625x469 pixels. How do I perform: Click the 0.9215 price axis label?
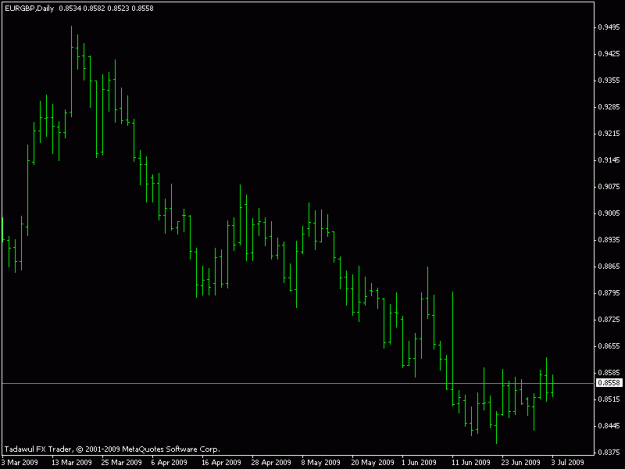(609, 133)
